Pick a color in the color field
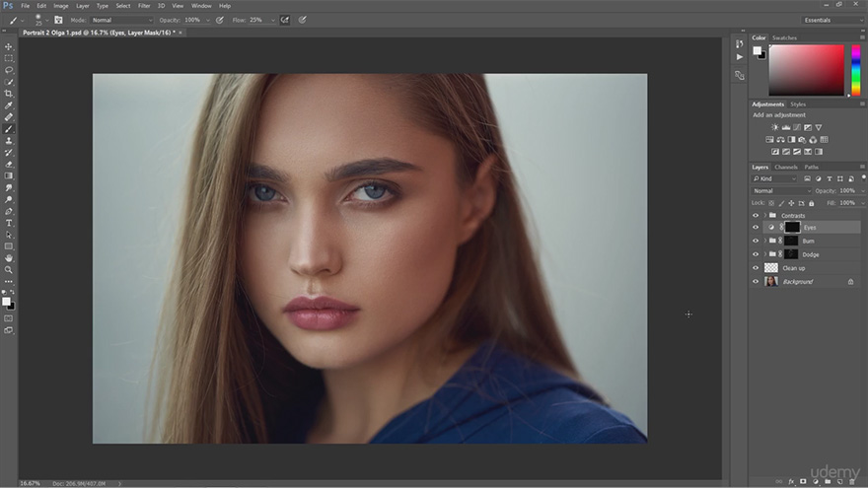868x488 pixels. [806, 70]
